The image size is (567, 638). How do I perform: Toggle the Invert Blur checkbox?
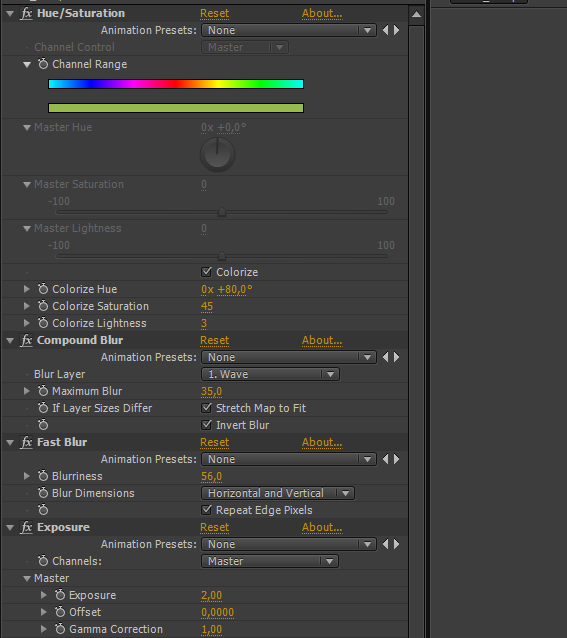coord(207,425)
